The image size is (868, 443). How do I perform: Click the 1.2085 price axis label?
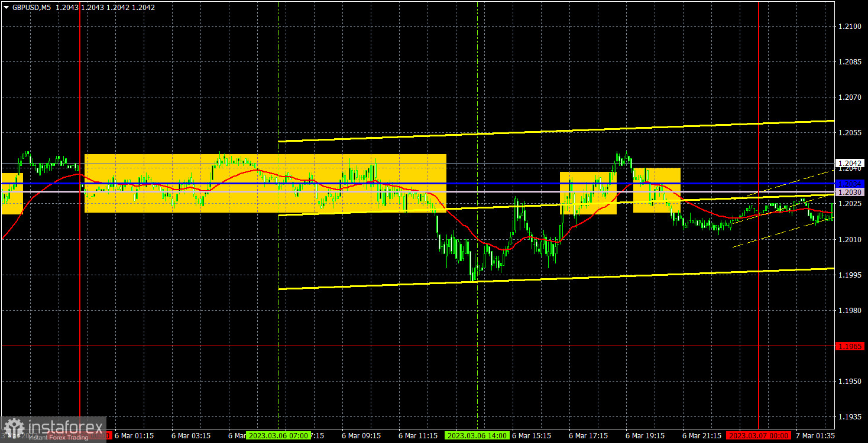point(849,62)
